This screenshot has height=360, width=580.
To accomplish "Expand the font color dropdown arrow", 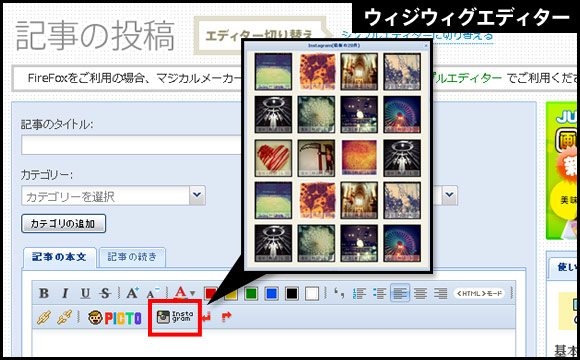I will tap(192, 294).
